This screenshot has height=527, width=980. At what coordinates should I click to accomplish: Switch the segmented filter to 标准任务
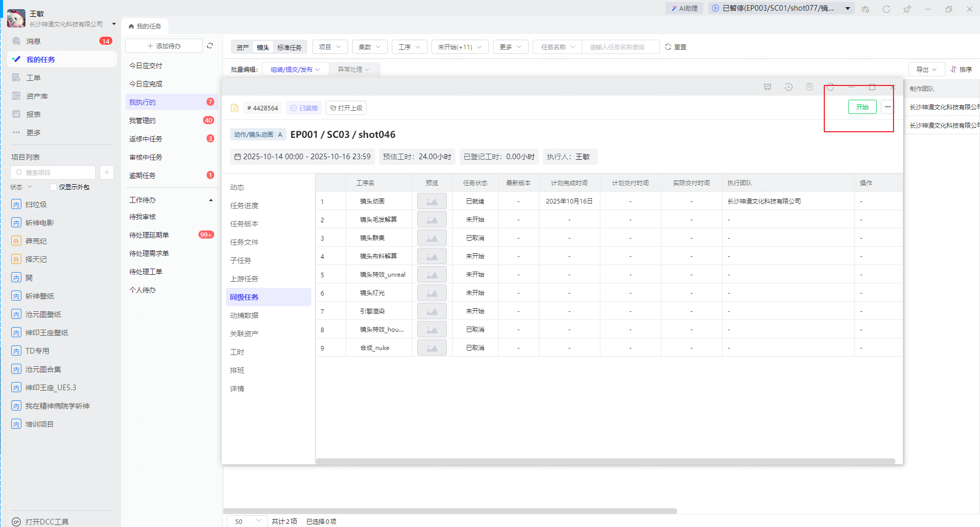289,47
